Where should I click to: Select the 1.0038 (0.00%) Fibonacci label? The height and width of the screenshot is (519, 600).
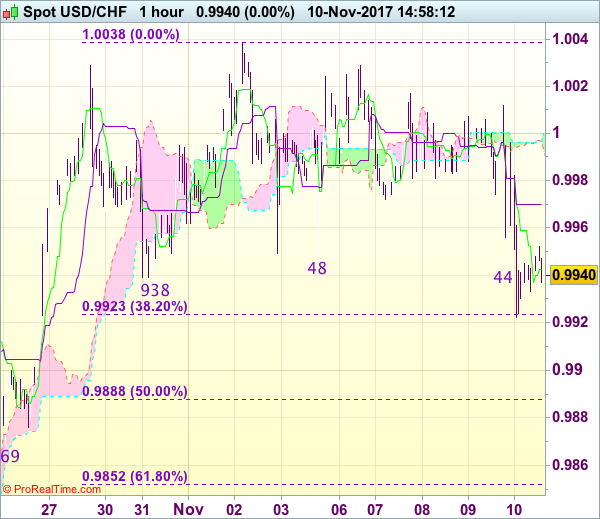point(131,34)
